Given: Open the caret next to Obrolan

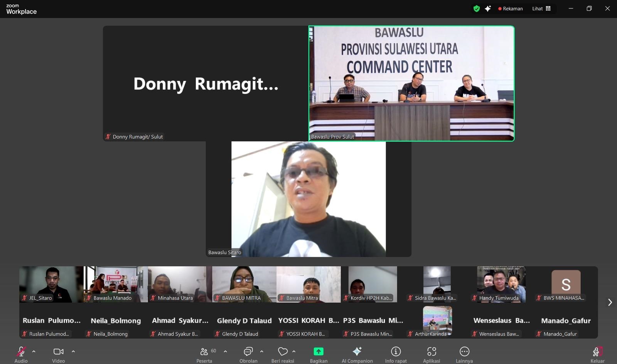Looking at the screenshot, I should [x=262, y=351].
